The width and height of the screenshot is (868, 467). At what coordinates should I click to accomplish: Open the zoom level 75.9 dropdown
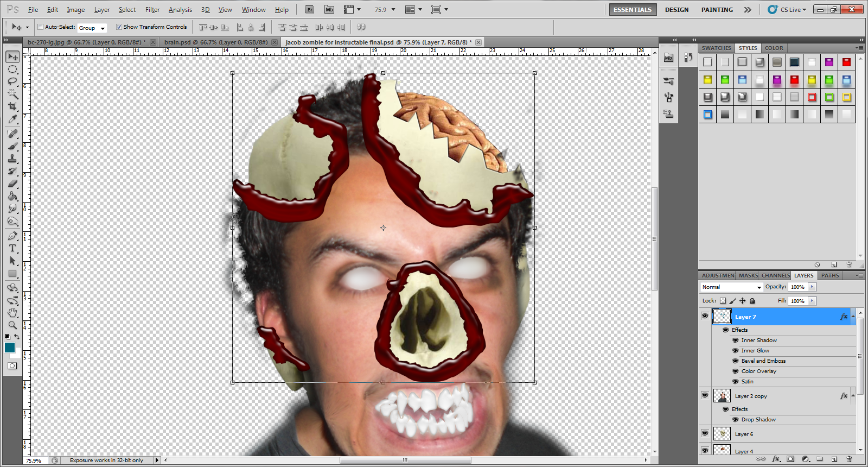393,9
